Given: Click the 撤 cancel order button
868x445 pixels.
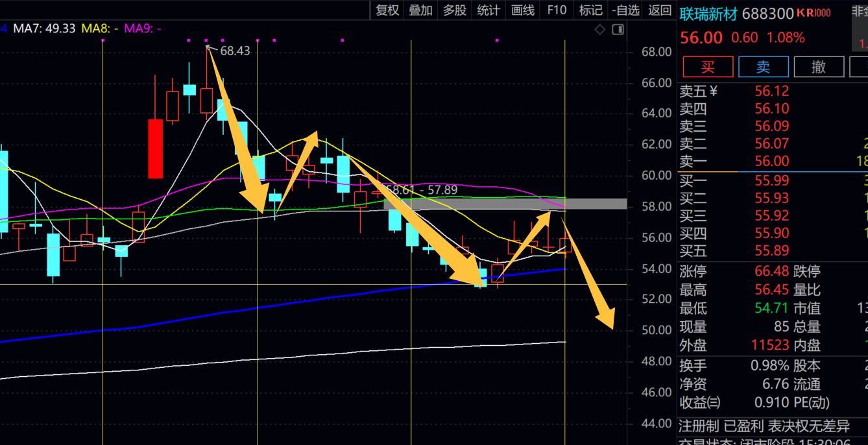Looking at the screenshot, I should pos(819,67).
